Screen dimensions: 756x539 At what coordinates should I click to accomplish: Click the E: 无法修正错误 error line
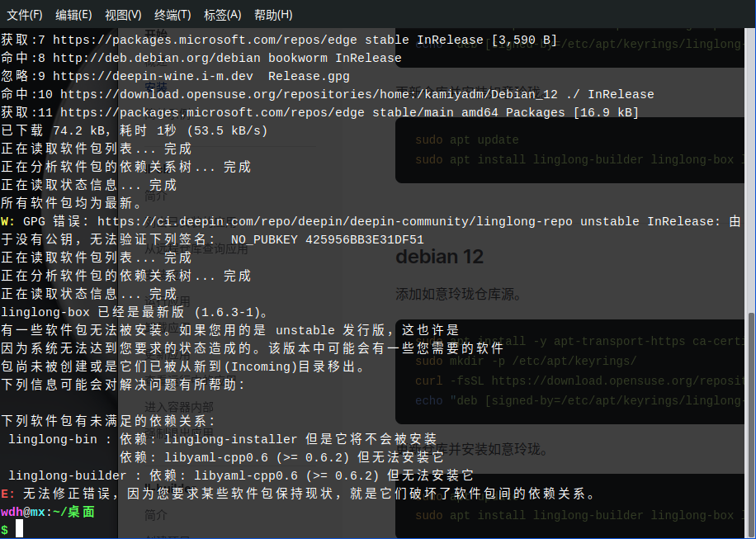tap(299, 494)
